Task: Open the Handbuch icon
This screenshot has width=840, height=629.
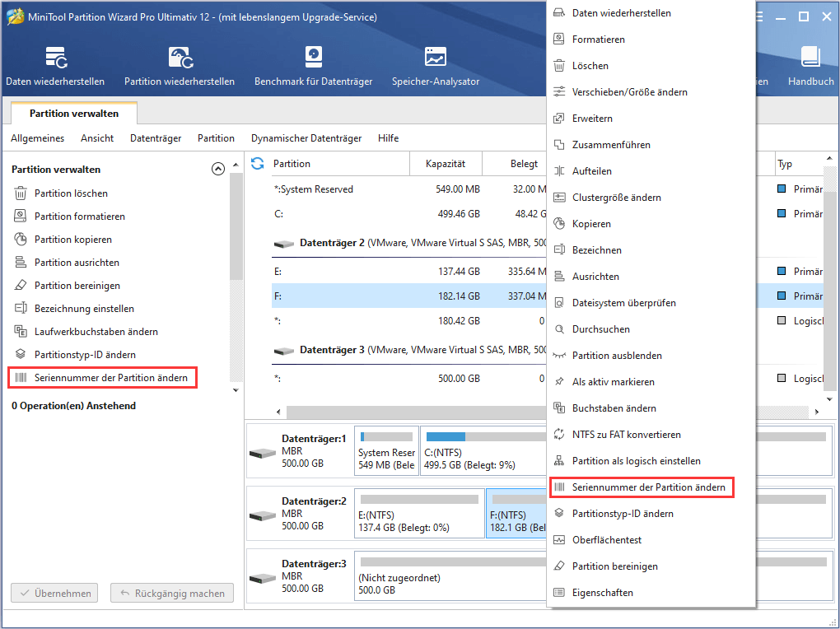Action: (x=810, y=58)
